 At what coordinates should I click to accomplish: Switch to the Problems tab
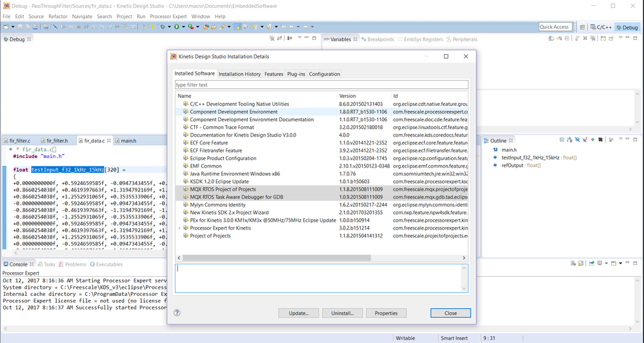click(72, 264)
